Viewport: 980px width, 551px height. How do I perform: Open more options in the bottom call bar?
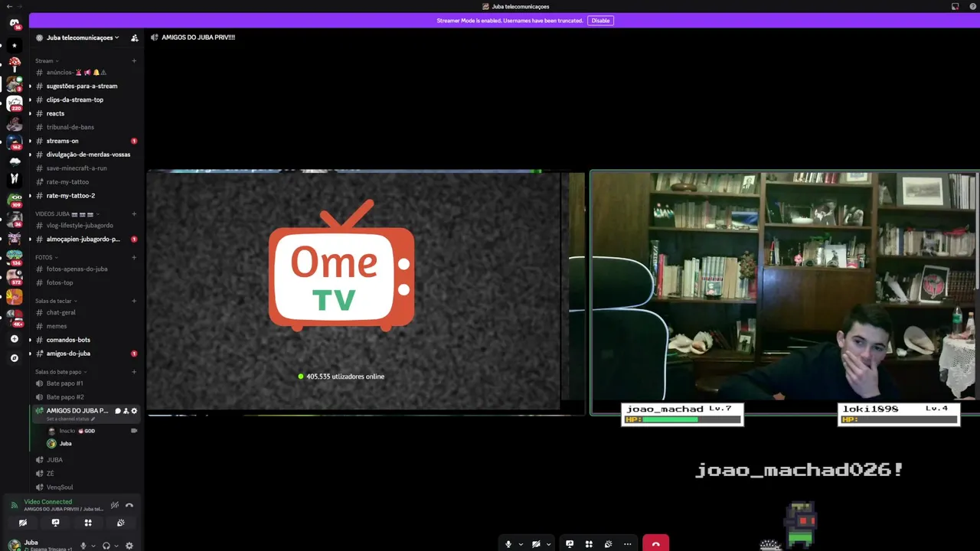pyautogui.click(x=628, y=544)
